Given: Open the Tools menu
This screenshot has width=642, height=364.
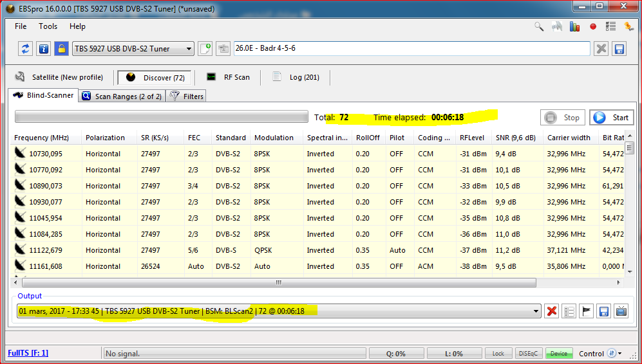Looking at the screenshot, I should (48, 26).
